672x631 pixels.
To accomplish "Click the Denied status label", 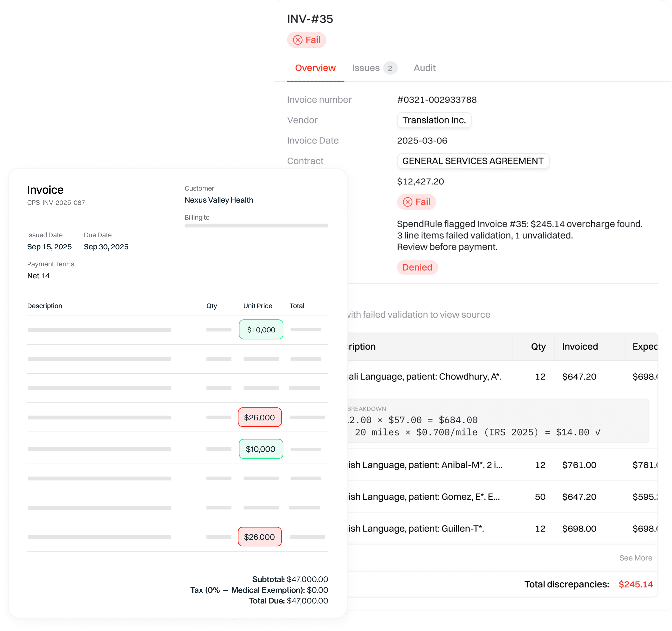I will click(417, 267).
